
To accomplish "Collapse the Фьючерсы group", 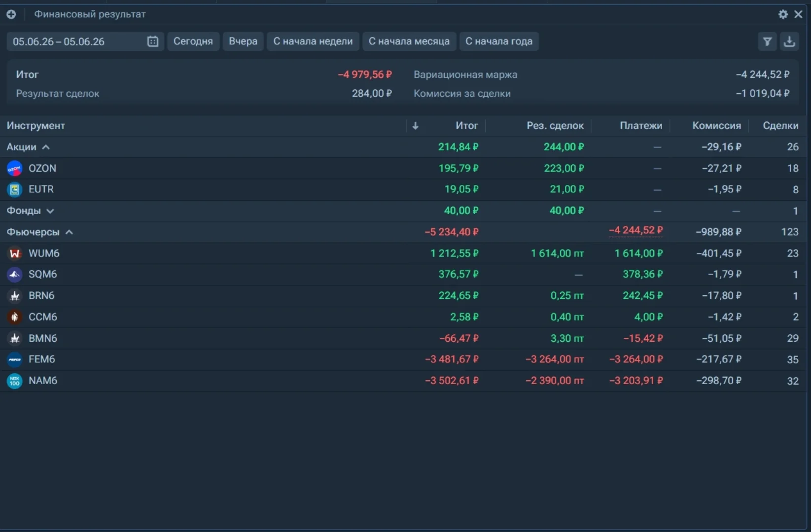I will [69, 232].
